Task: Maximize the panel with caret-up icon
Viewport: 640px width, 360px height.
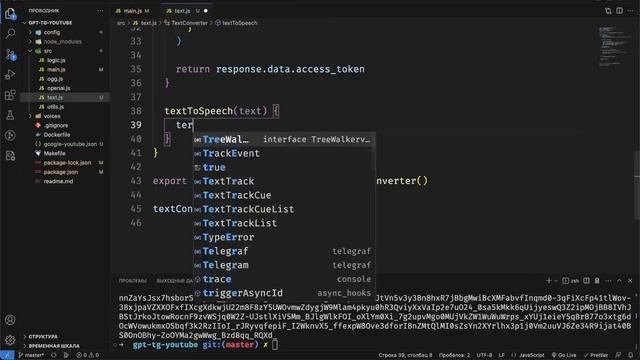Action: pos(619,280)
